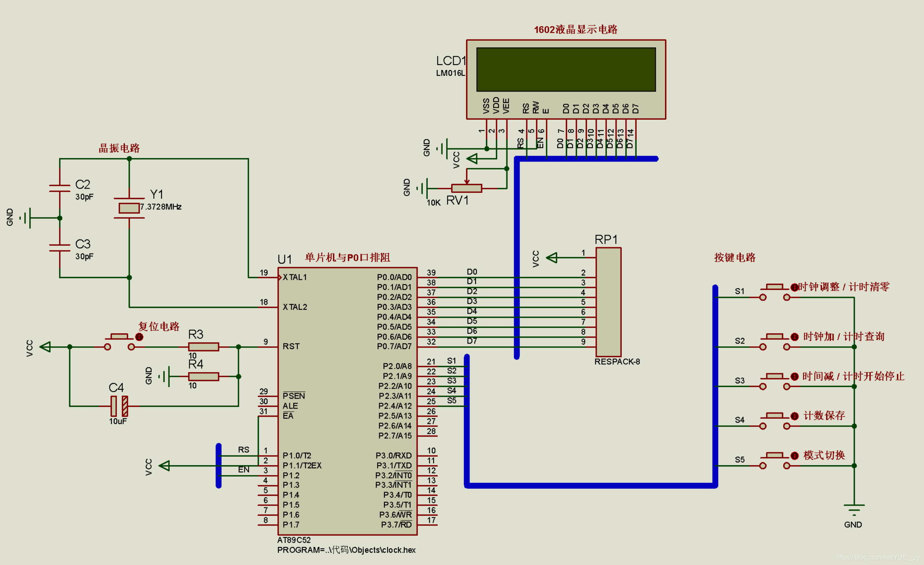Select the LCD1 LM016L display screen

(x=566, y=70)
